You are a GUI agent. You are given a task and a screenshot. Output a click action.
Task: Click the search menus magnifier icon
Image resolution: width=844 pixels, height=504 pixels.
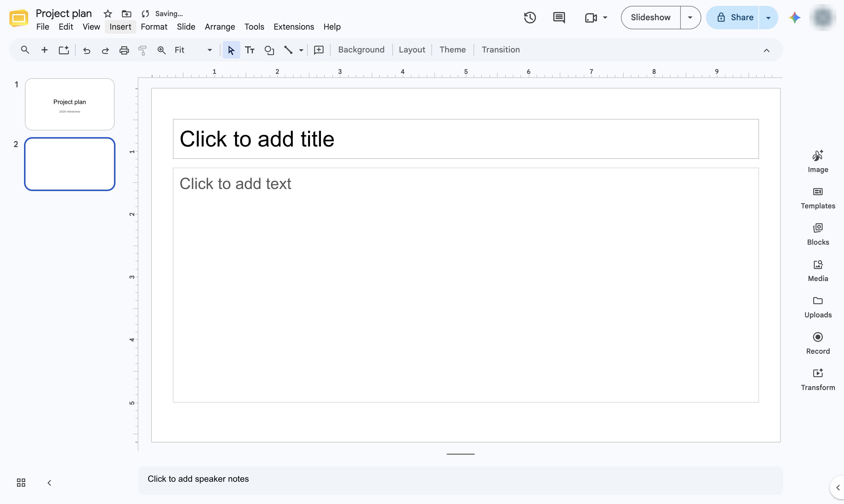pos(25,50)
